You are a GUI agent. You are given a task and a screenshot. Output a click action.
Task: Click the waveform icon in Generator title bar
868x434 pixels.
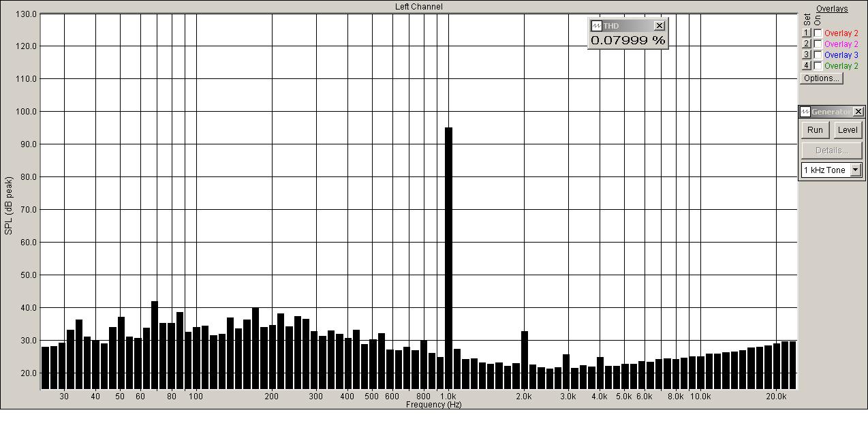(805, 112)
